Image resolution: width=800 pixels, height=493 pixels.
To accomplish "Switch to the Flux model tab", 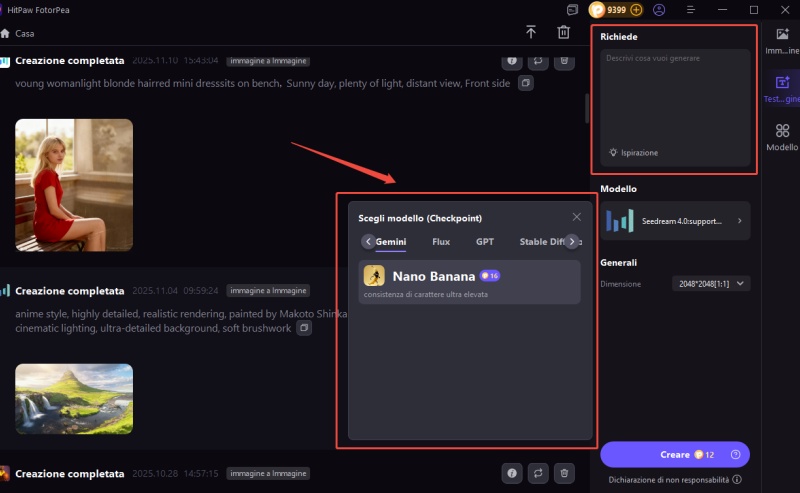I will coord(440,242).
